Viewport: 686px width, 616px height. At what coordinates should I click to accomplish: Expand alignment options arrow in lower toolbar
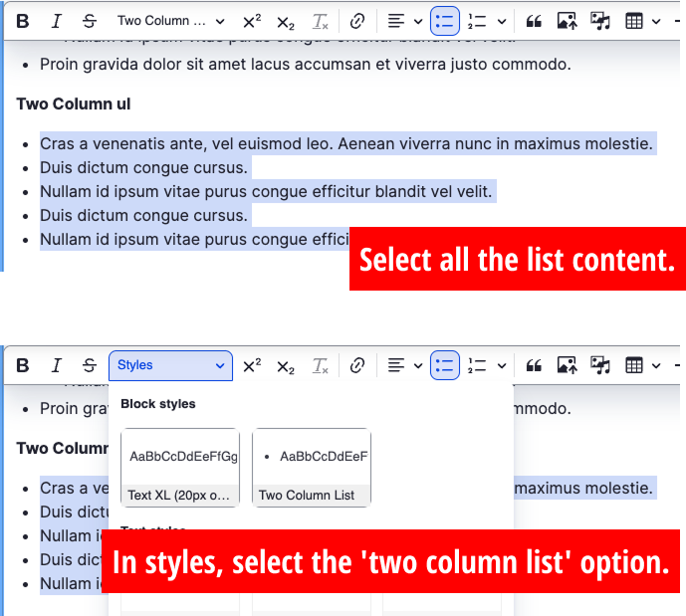(x=418, y=365)
